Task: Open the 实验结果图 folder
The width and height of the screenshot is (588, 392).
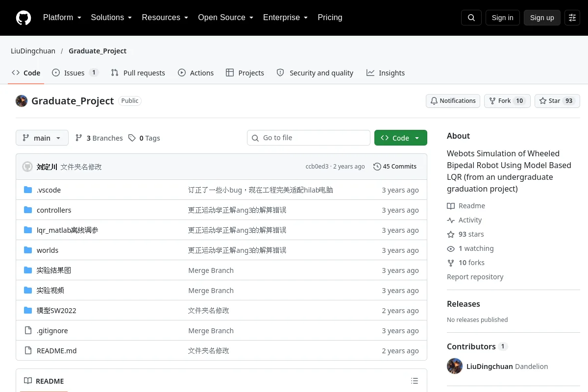Action: [54, 270]
